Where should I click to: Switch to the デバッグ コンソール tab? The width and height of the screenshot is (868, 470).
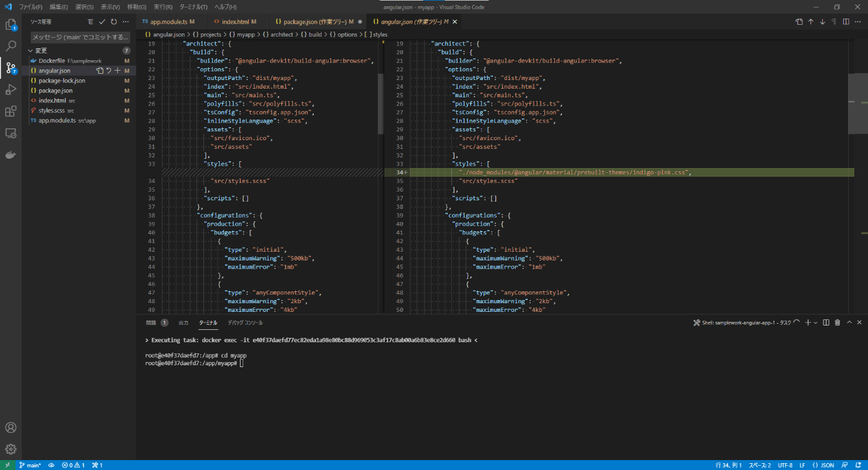[245, 322]
